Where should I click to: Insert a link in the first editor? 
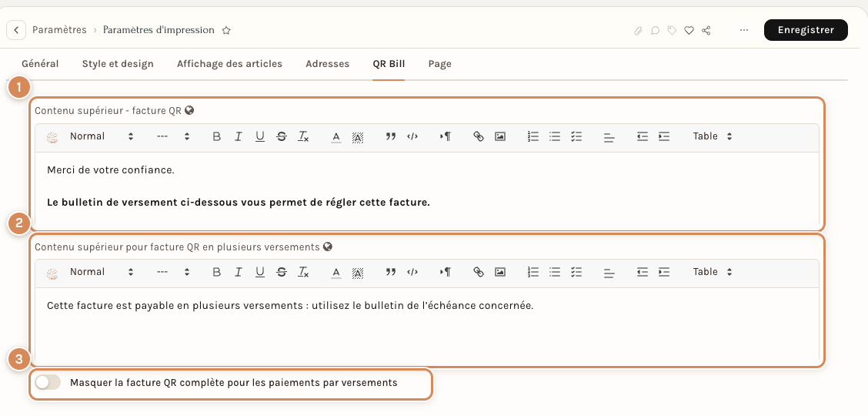tap(479, 137)
